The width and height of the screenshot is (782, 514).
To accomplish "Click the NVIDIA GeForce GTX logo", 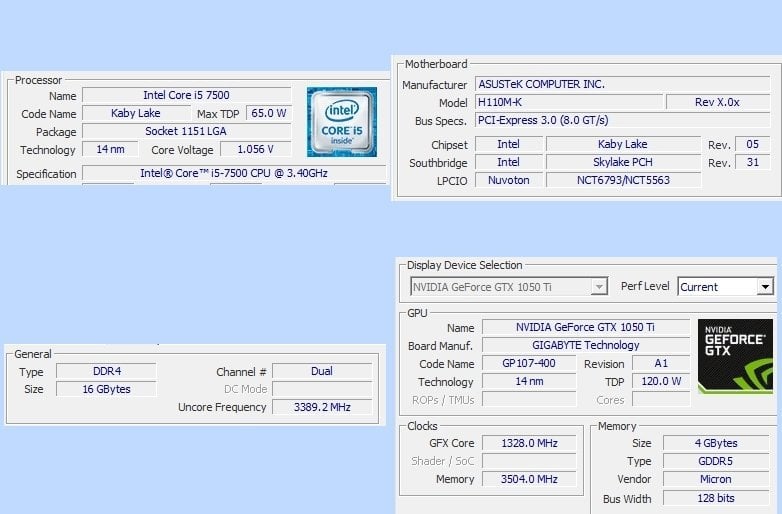I will click(735, 356).
